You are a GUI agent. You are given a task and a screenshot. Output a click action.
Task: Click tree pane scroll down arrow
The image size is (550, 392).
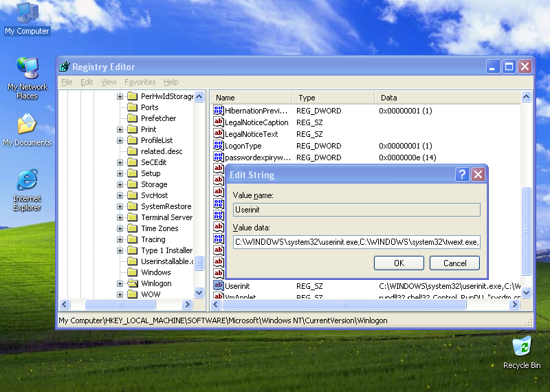tap(199, 292)
